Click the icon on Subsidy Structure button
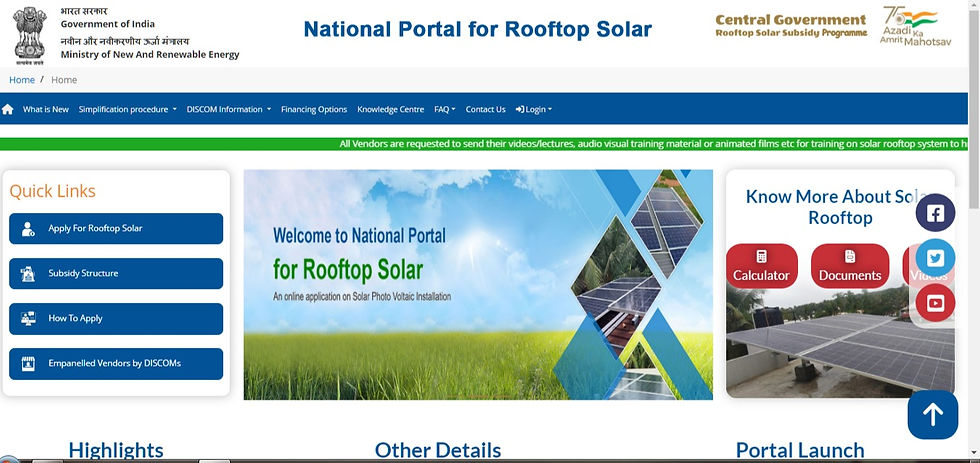The height and width of the screenshot is (463, 980). pos(28,274)
